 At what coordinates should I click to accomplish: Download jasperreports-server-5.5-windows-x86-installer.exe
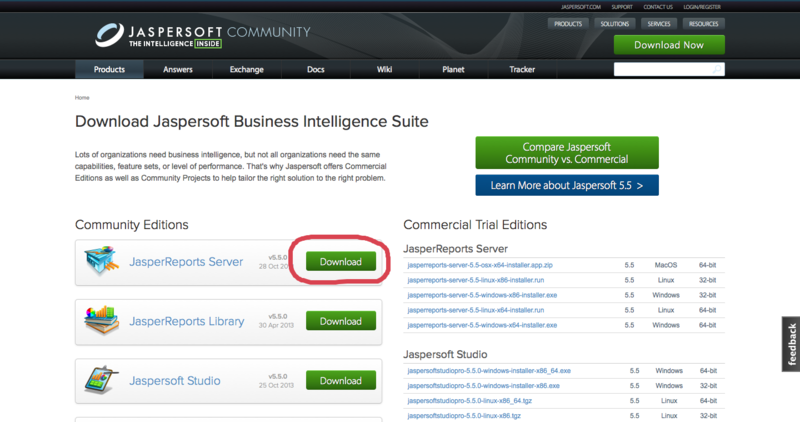[x=482, y=295]
